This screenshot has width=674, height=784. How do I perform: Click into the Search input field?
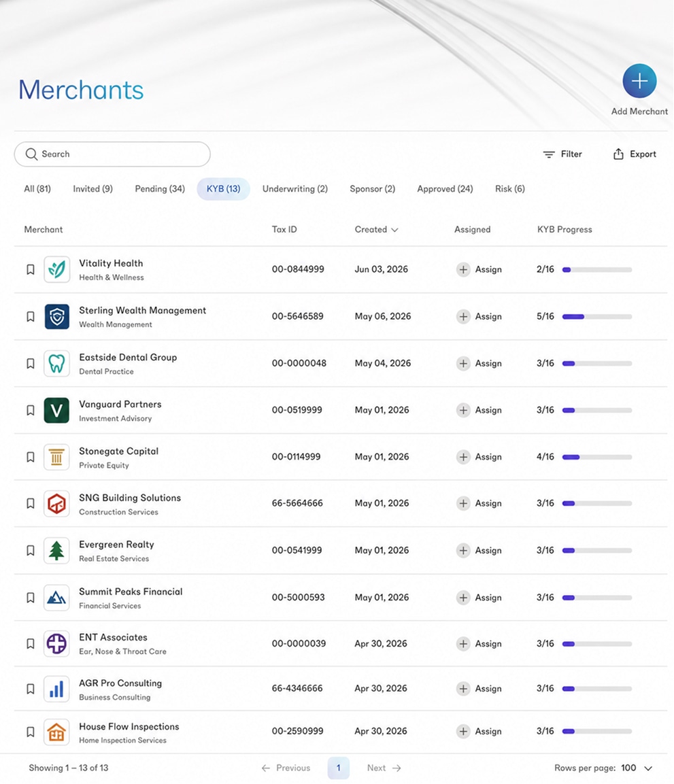[112, 154]
